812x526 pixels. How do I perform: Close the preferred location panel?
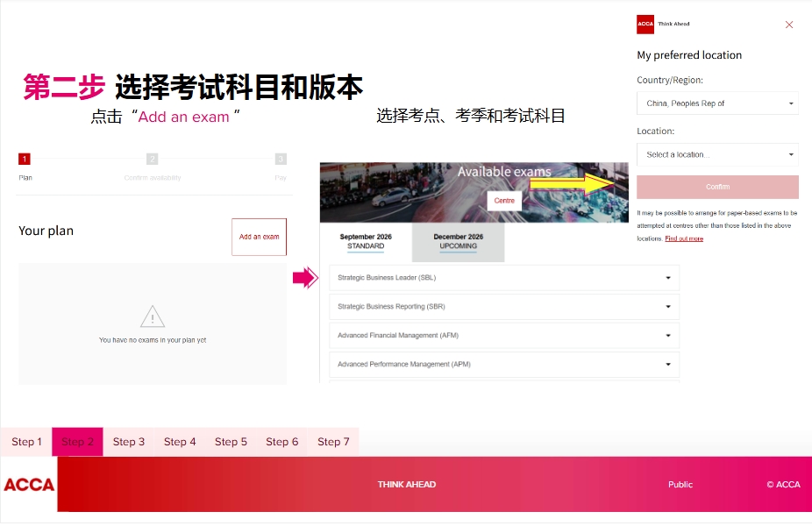point(788,25)
